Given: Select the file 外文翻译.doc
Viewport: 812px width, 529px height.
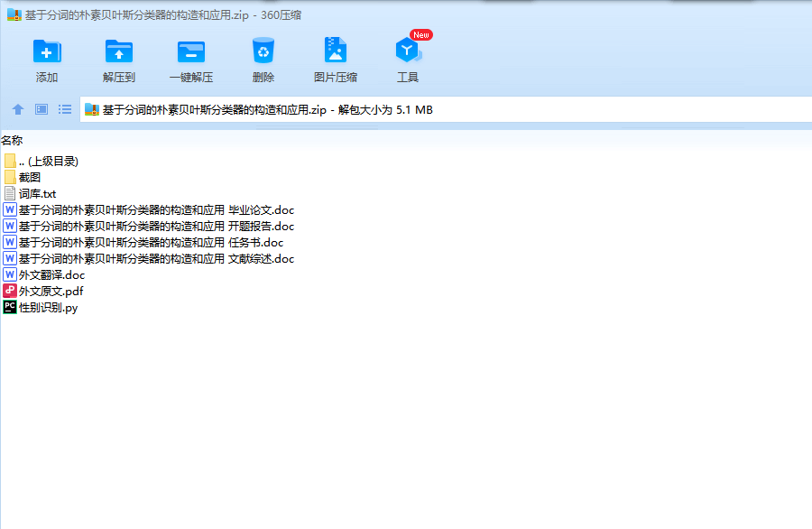Looking at the screenshot, I should point(44,274).
